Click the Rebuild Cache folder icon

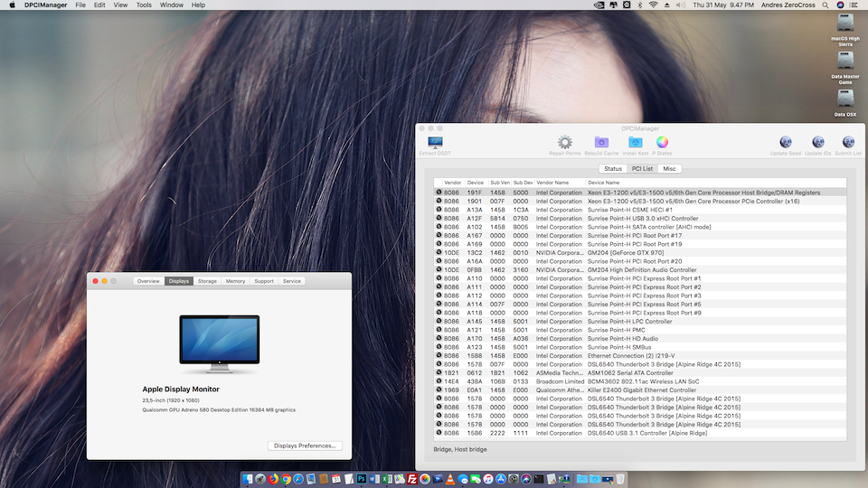coord(601,143)
